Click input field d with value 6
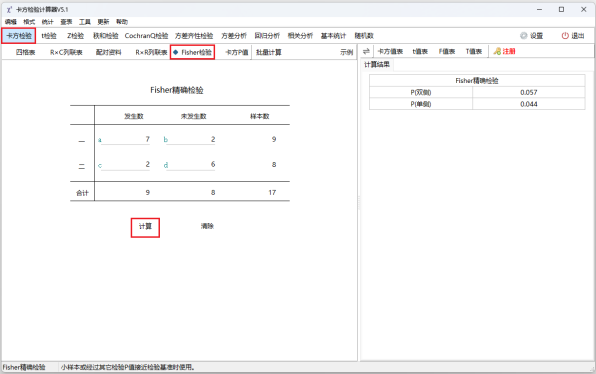Viewport: 596px width, 374px height. tap(190, 165)
